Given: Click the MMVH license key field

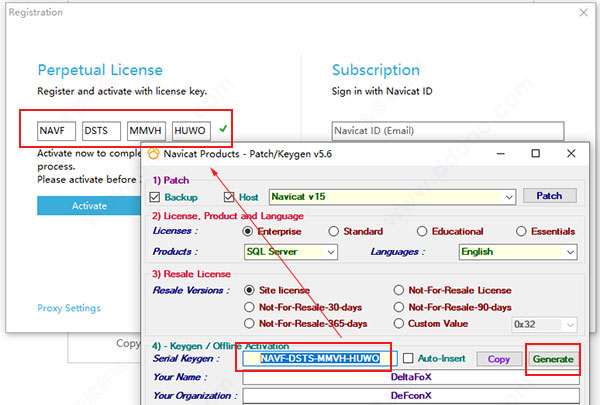Looking at the screenshot, I should click(x=146, y=131).
